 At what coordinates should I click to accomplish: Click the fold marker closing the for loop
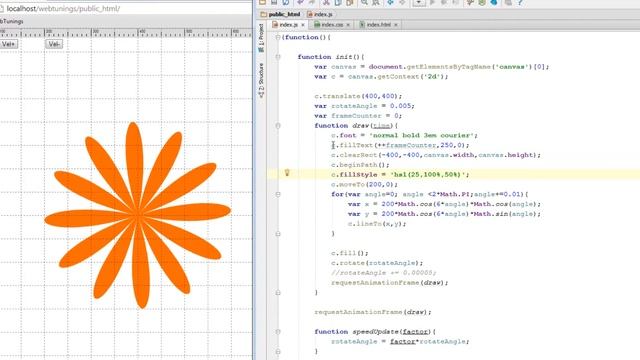(x=278, y=234)
